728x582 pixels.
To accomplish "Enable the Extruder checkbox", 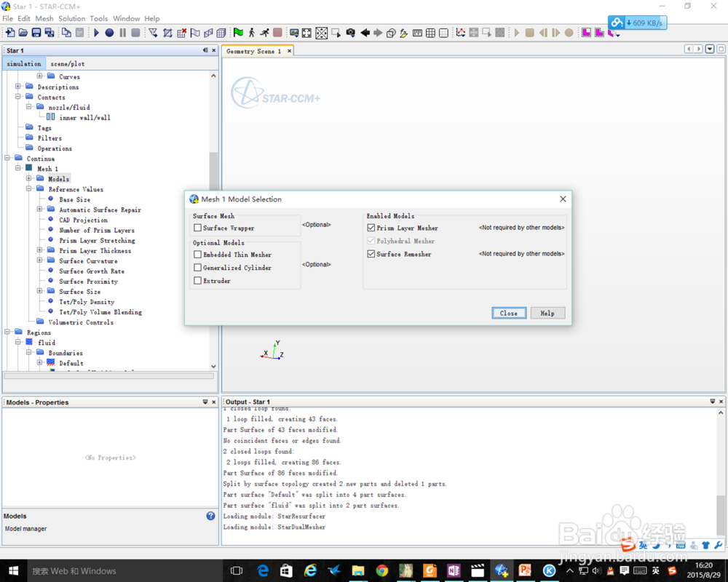I will click(198, 280).
